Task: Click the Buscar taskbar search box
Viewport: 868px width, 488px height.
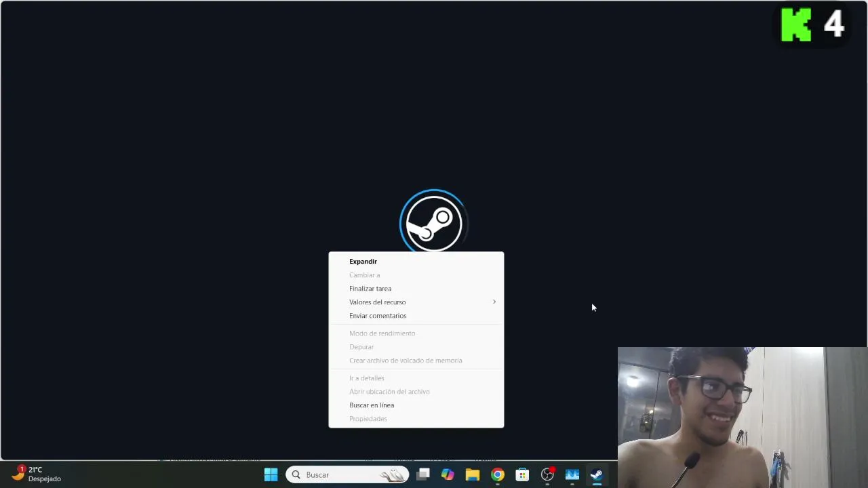Action: click(348, 474)
